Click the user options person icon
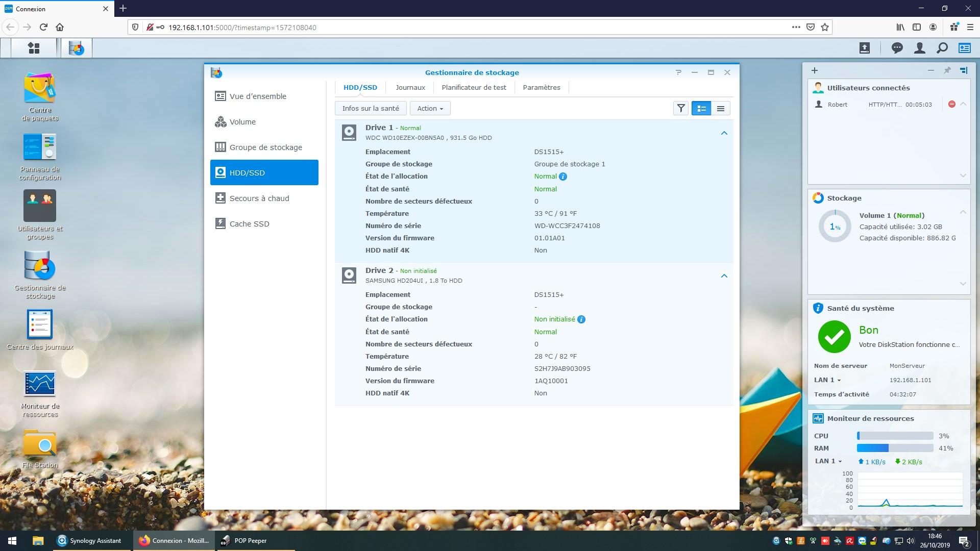Viewport: 980px width, 551px height. 919,48
